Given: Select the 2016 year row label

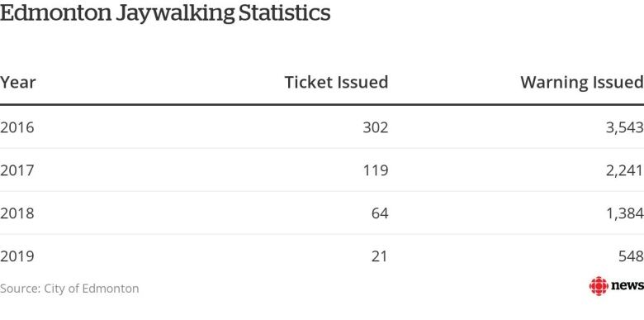Looking at the screenshot, I should (x=17, y=127).
